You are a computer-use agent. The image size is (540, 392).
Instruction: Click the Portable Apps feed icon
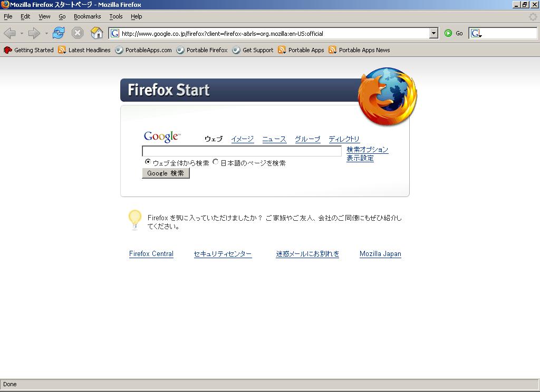282,50
